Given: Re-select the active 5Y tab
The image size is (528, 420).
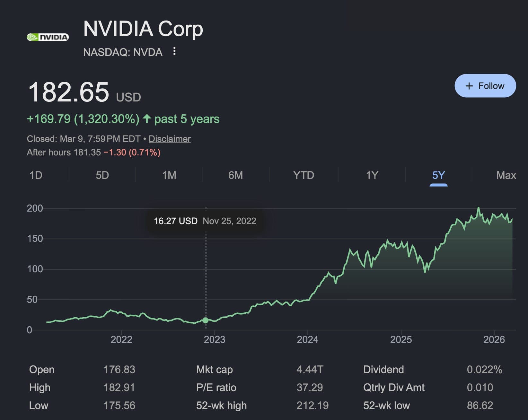Looking at the screenshot, I should 439,175.
